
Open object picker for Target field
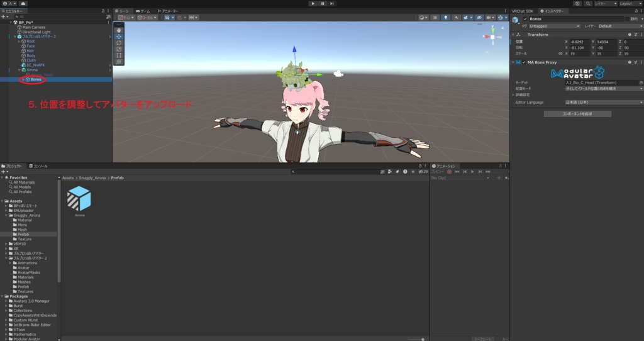pos(641,82)
